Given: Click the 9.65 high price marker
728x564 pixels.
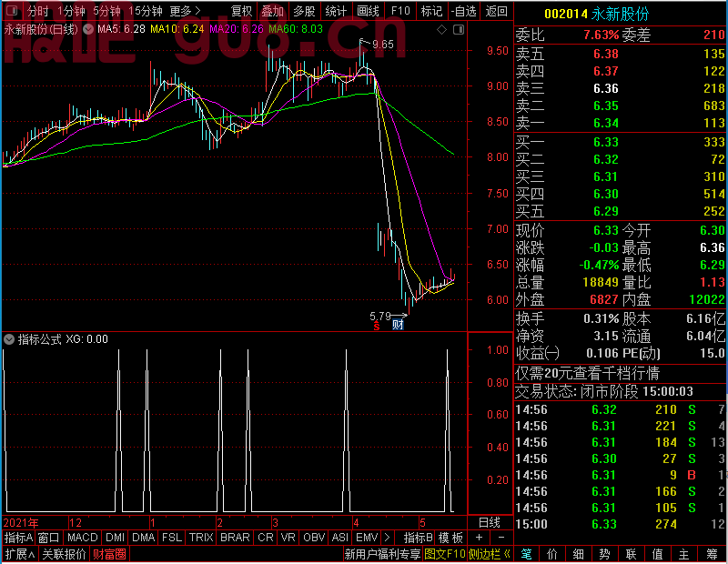Looking at the screenshot, I should click(x=382, y=44).
